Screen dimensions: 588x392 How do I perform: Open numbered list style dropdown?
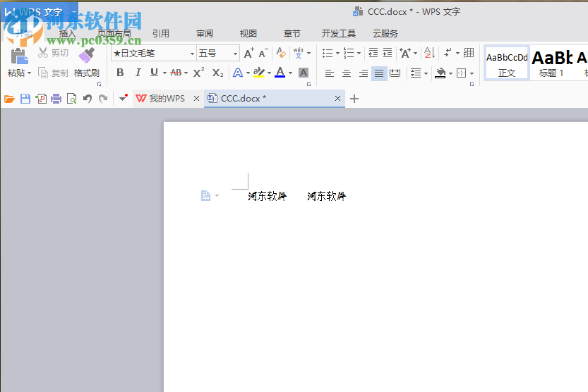point(359,53)
